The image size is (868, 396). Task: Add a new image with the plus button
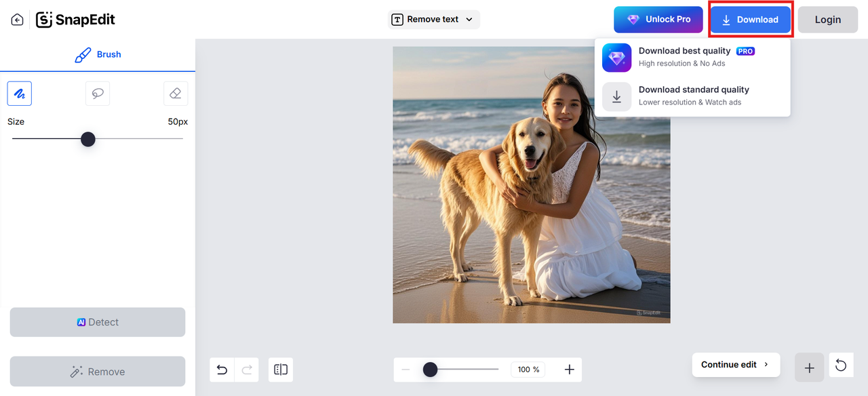click(809, 367)
